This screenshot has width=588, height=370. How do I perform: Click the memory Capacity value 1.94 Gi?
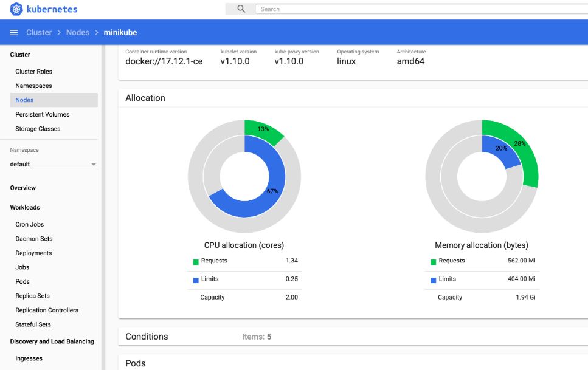click(x=526, y=297)
